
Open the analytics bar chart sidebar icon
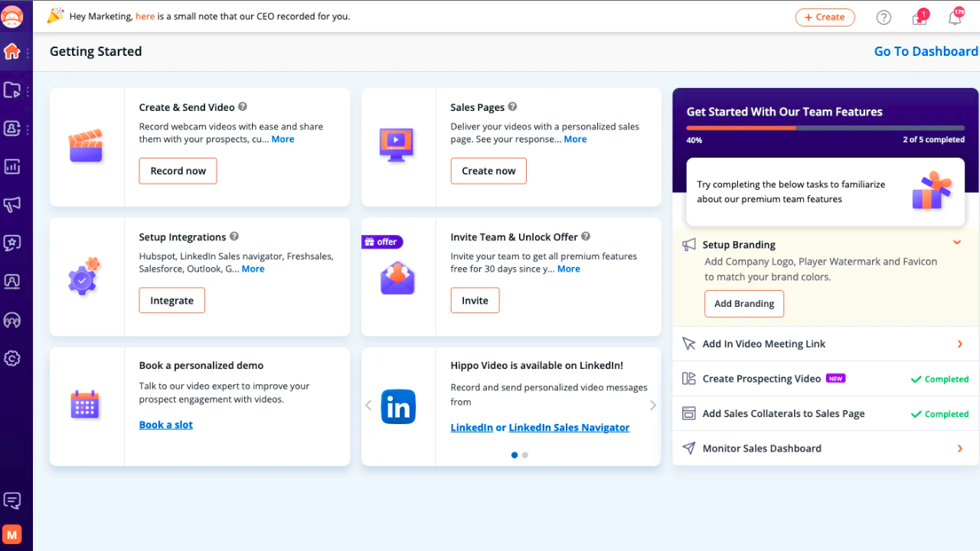[11, 166]
